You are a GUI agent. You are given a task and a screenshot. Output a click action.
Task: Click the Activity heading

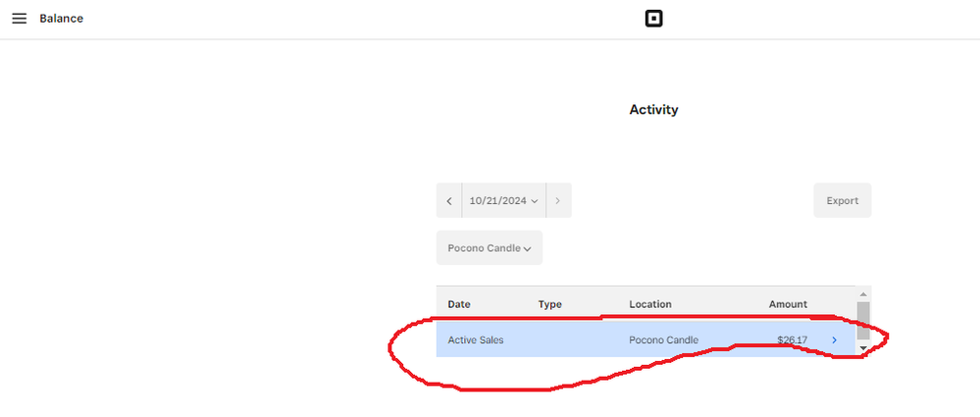(653, 110)
